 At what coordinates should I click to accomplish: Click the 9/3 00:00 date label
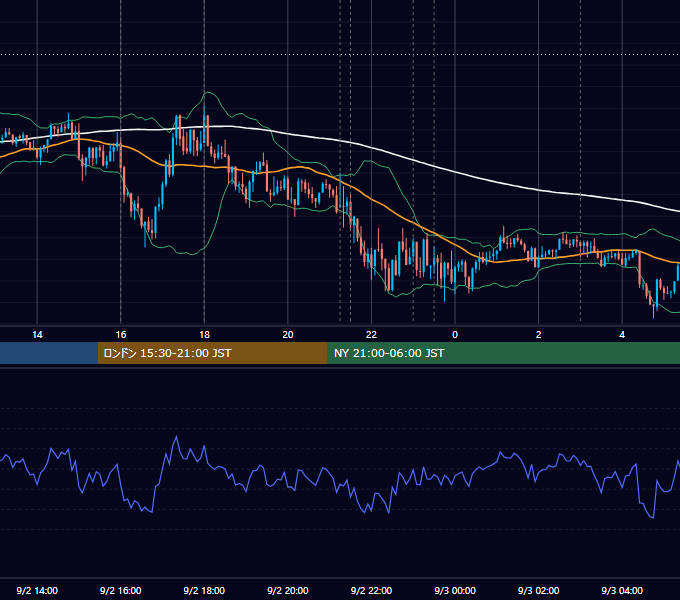[x=455, y=590]
